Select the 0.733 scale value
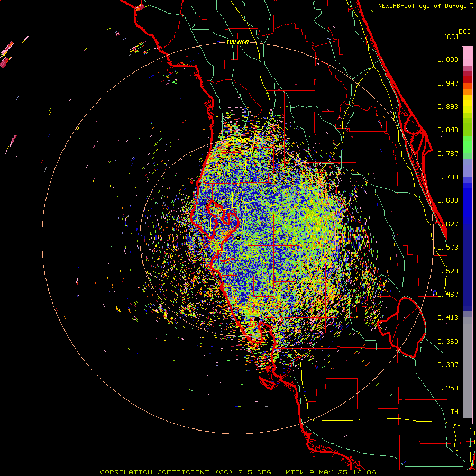The width and height of the screenshot is (476, 476). (x=448, y=177)
